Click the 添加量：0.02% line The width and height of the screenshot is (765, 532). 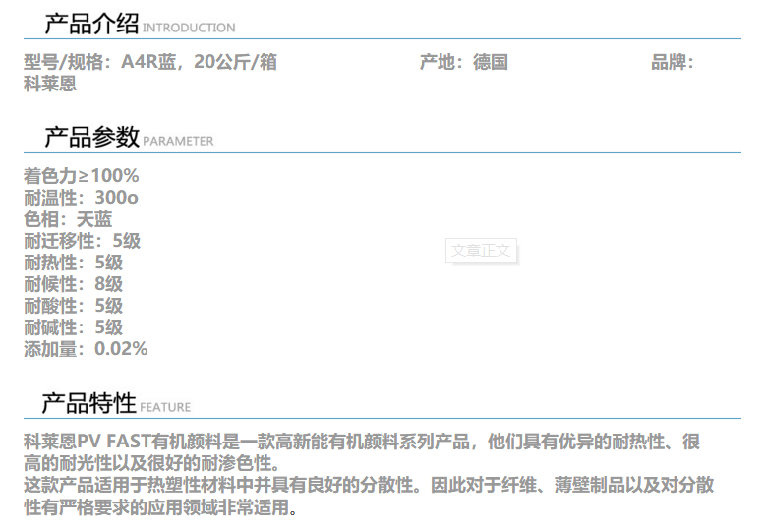pyautogui.click(x=86, y=349)
